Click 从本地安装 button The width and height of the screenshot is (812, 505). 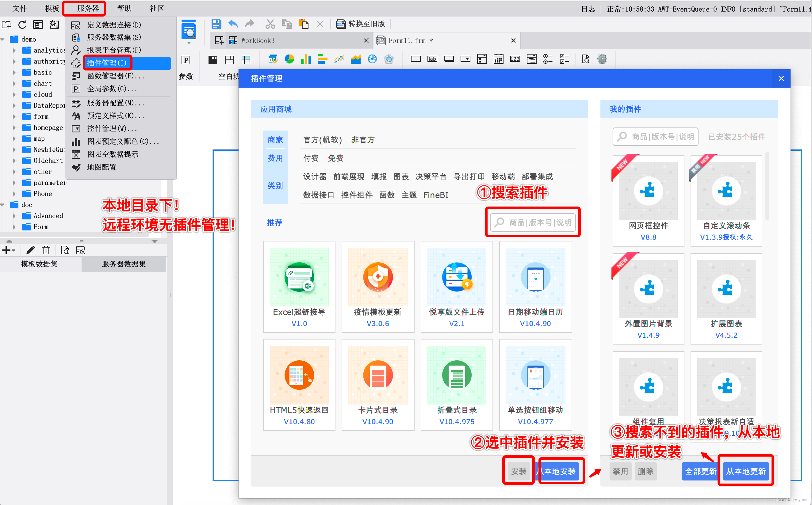click(556, 471)
